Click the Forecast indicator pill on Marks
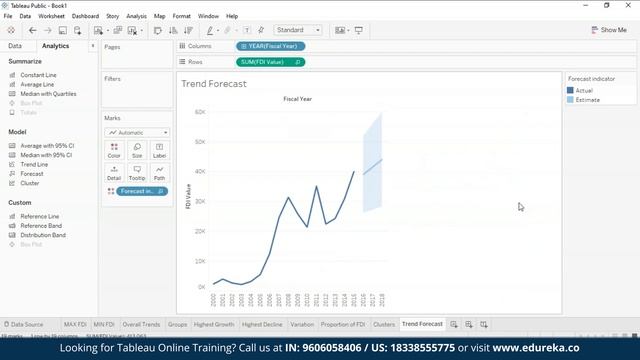Screen dimensions: 640x360 click(x=142, y=191)
